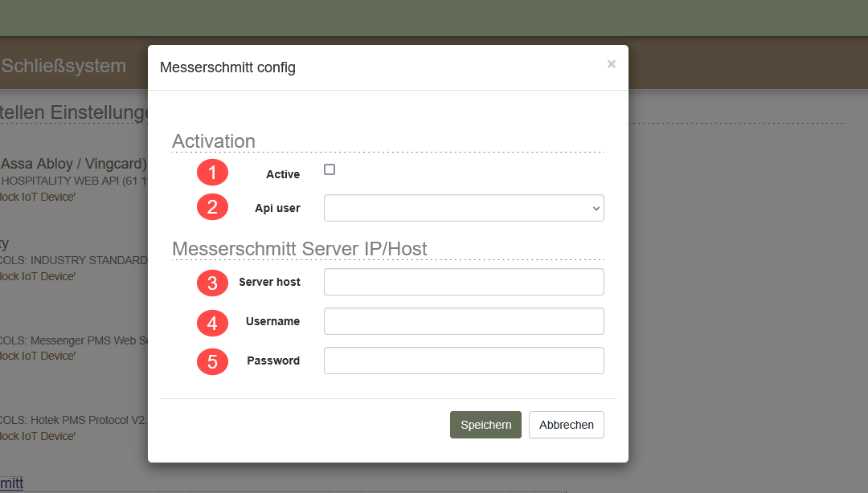Click 'INDUSTRY STANDARD' protocol text in background
868x493 pixels.
[x=88, y=261]
